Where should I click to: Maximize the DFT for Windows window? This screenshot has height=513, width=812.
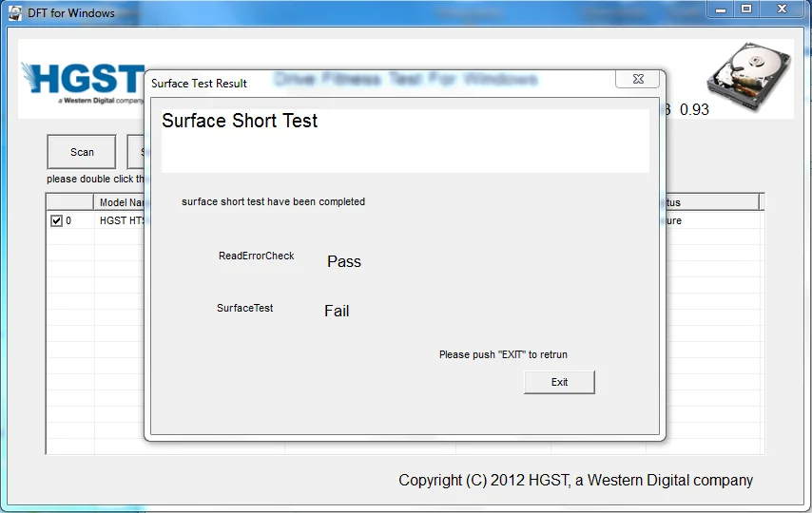[x=746, y=9]
